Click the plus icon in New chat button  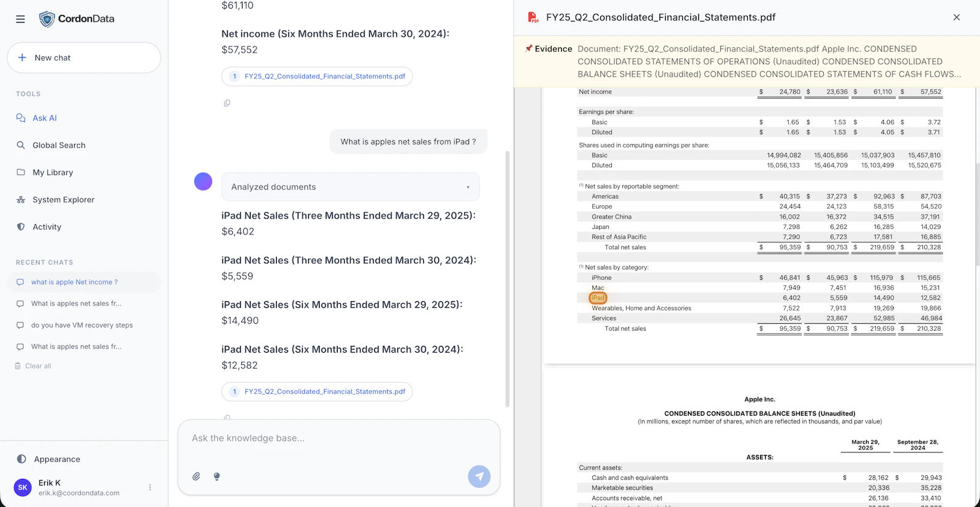(22, 58)
